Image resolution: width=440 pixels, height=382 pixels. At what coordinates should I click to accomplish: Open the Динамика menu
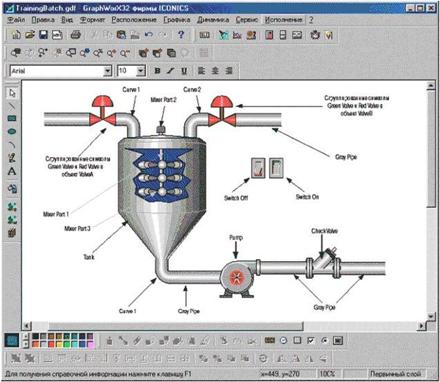point(213,20)
